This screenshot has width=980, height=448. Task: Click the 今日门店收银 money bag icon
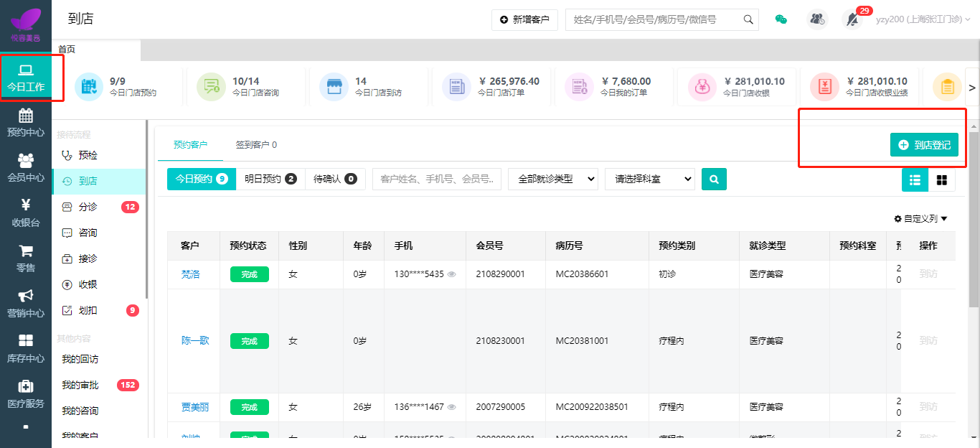tap(702, 87)
